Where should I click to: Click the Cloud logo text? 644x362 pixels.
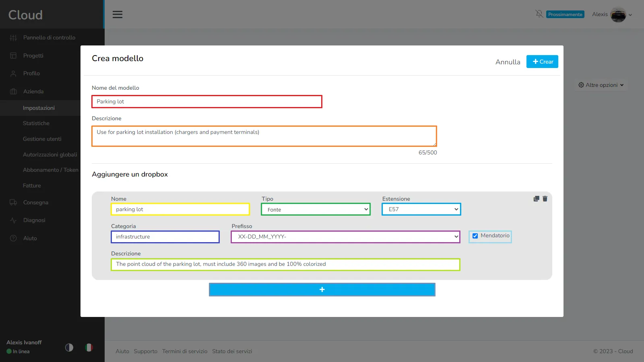25,15
